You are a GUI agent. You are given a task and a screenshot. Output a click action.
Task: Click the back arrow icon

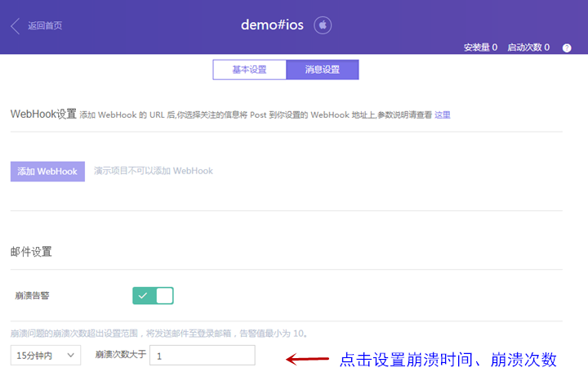pyautogui.click(x=15, y=26)
